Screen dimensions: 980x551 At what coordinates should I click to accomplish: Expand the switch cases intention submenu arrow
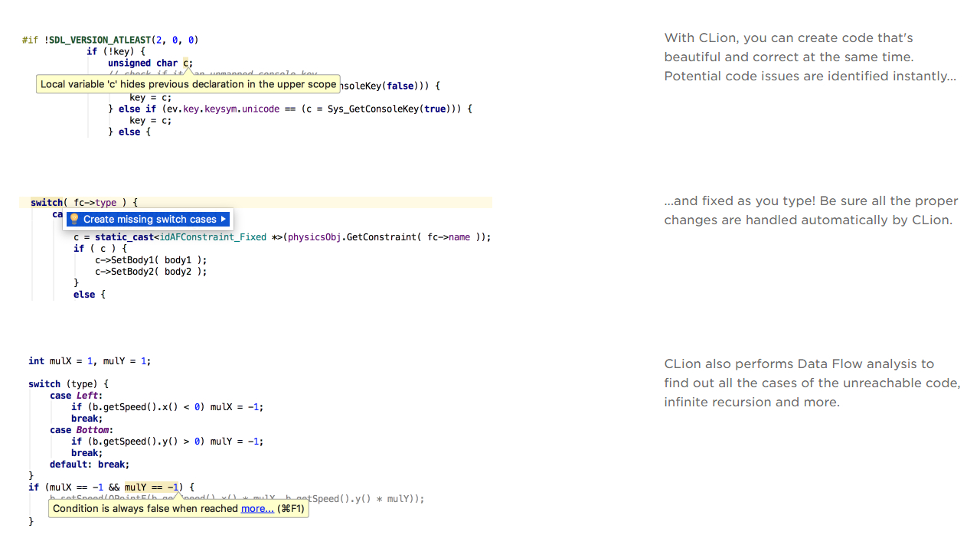click(x=224, y=219)
